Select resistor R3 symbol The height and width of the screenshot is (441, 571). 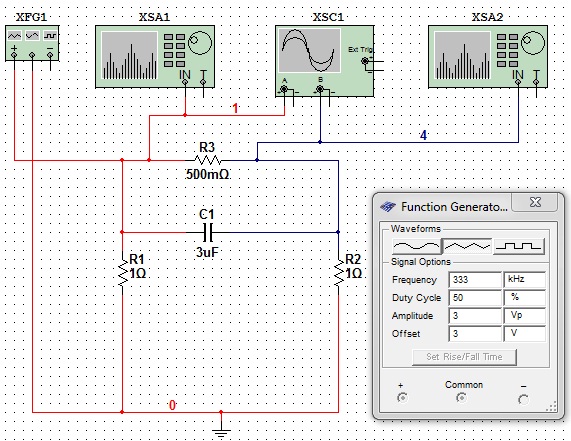click(207, 160)
